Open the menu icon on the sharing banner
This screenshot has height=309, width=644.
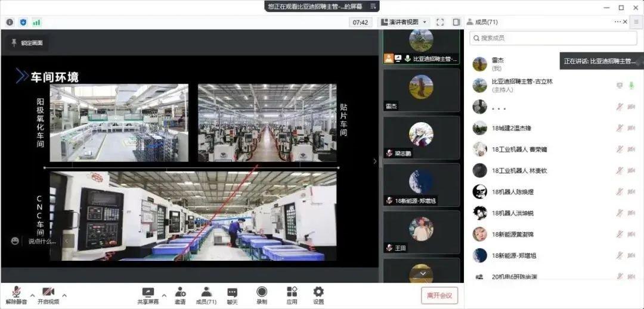coord(373,6)
